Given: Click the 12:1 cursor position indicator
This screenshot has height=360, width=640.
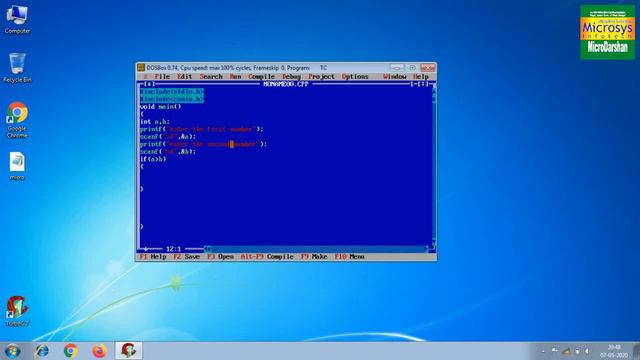Looking at the screenshot, I should 173,249.
